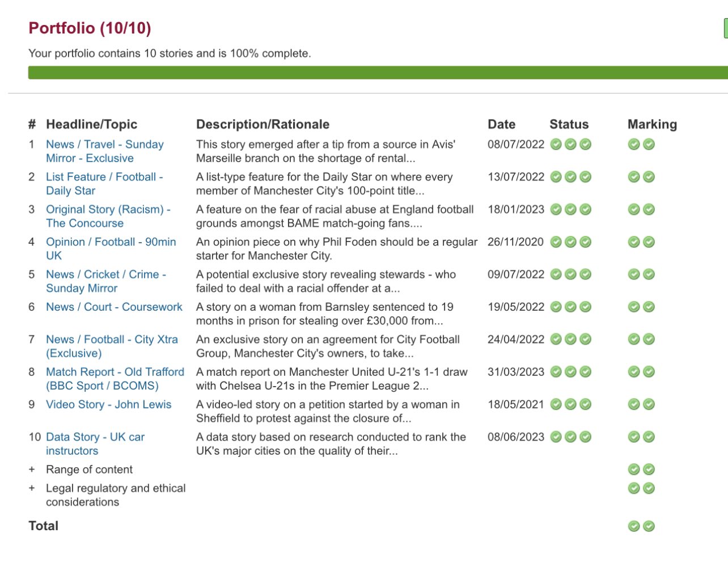Screen dimensions: 728x563
Task: Open the News / Court - Coursework story
Action: (x=114, y=306)
